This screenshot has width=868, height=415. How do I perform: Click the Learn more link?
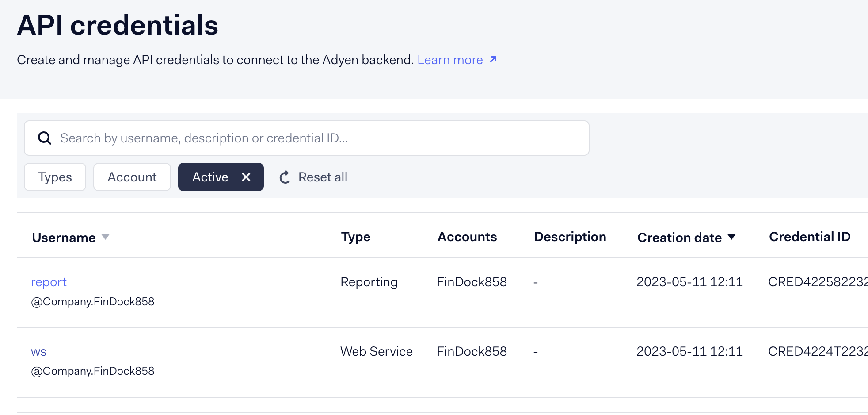coord(450,59)
